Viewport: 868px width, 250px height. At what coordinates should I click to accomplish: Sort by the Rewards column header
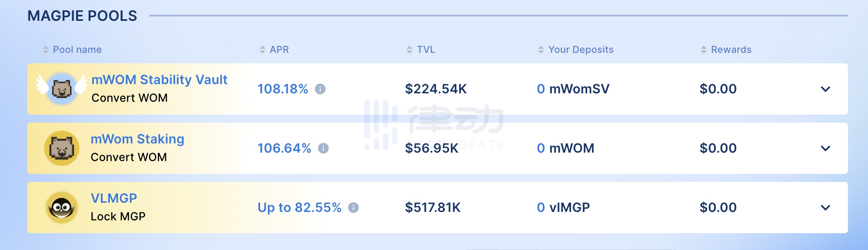[731, 50]
